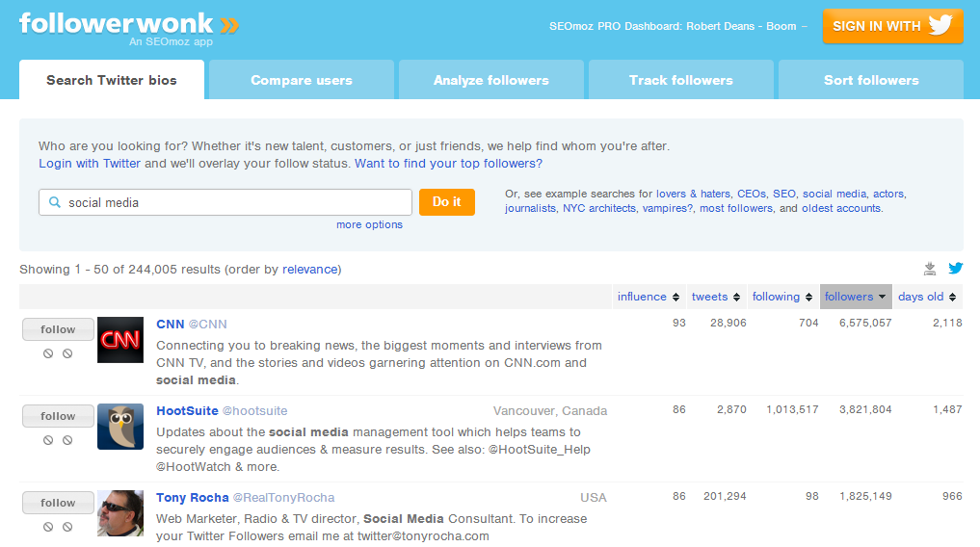Screen dimensions: 980x547
Task: Open @hootsuite handle link
Action: tap(255, 411)
